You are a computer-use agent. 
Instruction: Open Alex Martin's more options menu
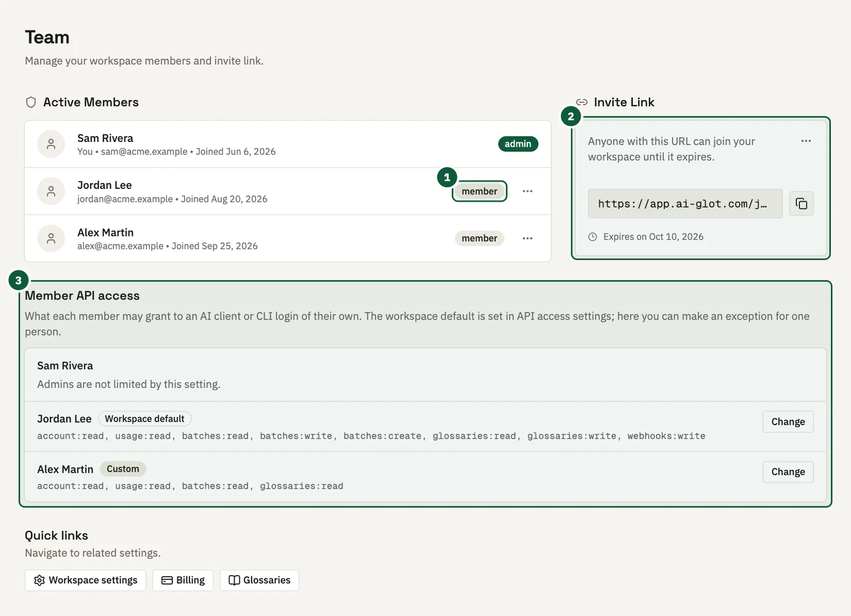(x=528, y=238)
